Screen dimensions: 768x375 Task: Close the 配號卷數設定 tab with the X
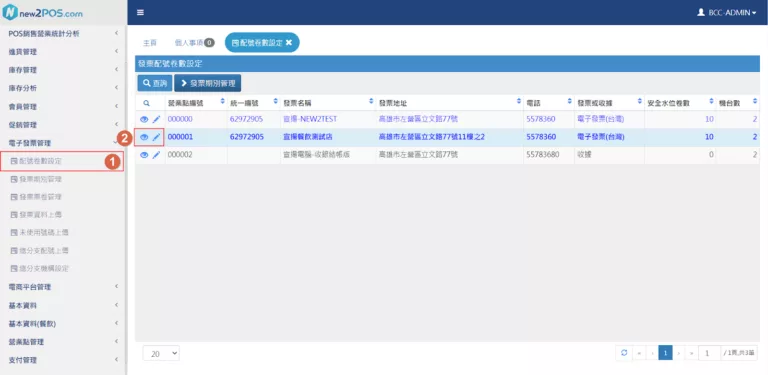(x=289, y=43)
